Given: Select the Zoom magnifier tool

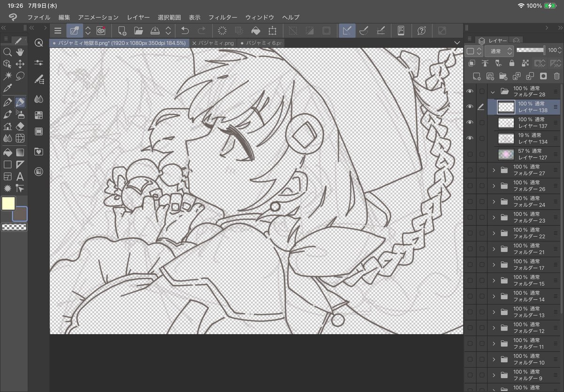Looking at the screenshot, I should coord(8,52).
